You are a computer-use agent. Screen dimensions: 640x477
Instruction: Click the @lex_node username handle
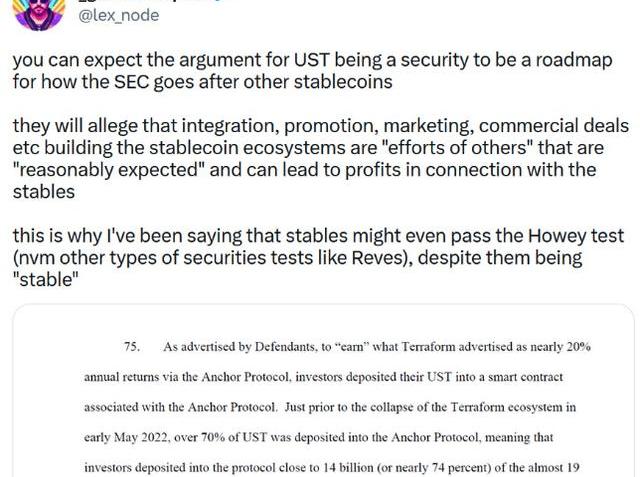pyautogui.click(x=118, y=16)
